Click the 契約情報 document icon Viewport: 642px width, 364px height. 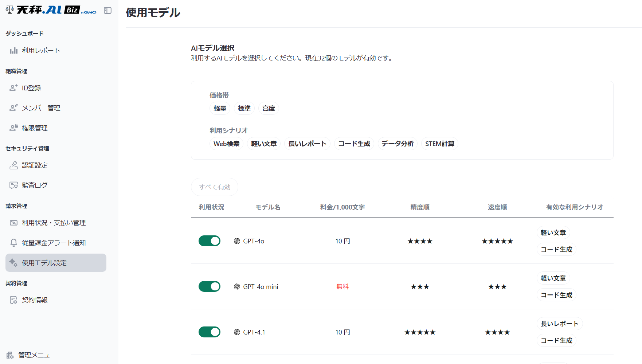pyautogui.click(x=13, y=300)
